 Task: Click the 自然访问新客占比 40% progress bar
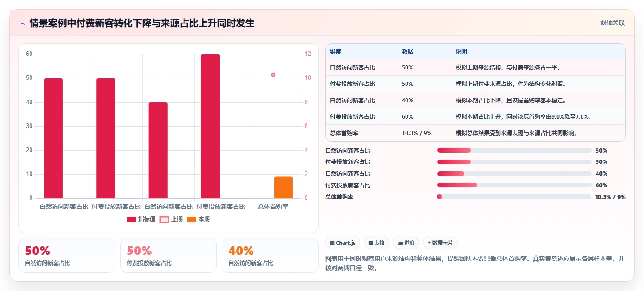click(514, 174)
